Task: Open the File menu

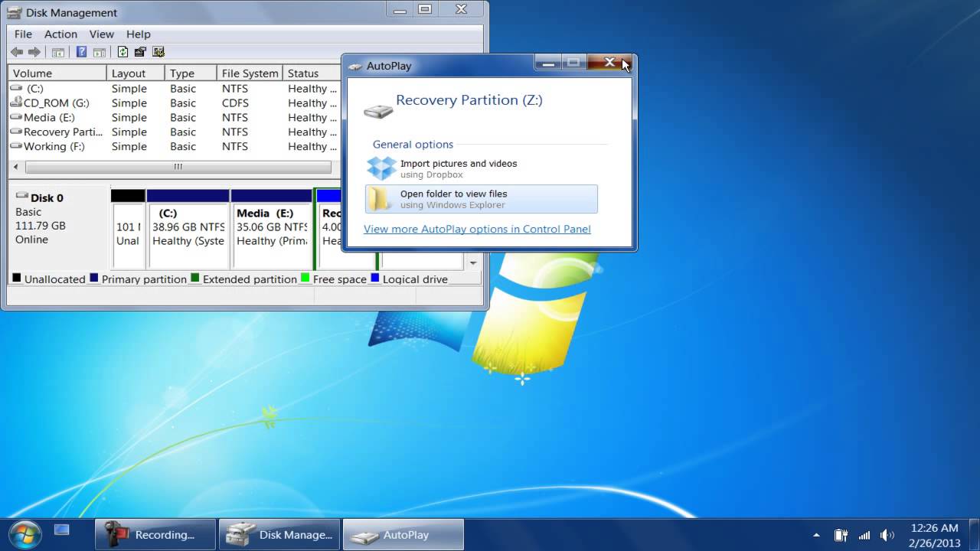Action: point(23,34)
